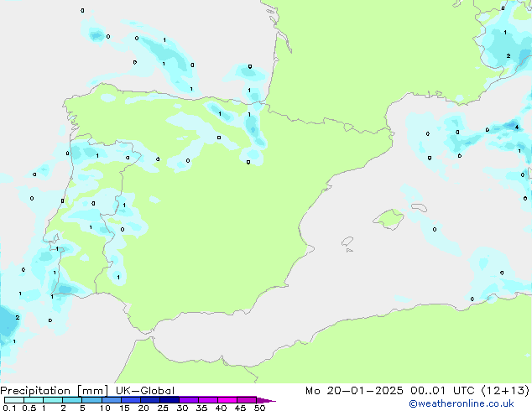Click the over-50 arrow end of the legend

tap(266, 400)
